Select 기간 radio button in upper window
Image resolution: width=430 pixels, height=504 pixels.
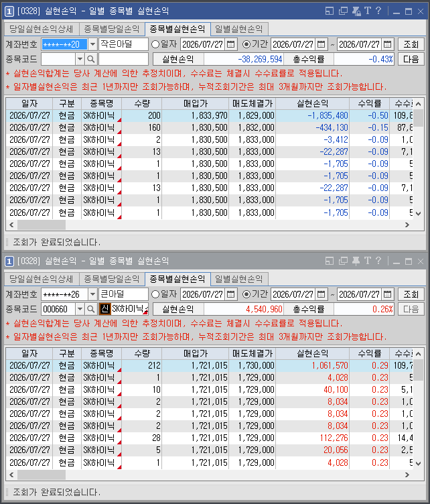coord(246,44)
